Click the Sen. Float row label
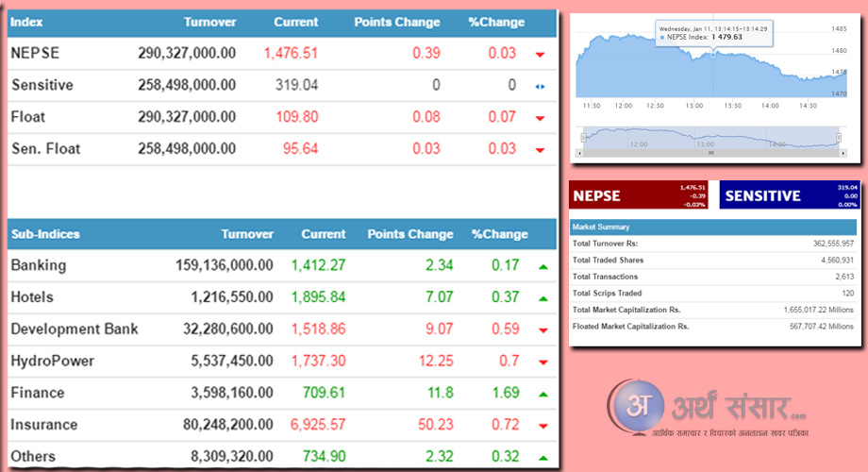 pos(46,149)
